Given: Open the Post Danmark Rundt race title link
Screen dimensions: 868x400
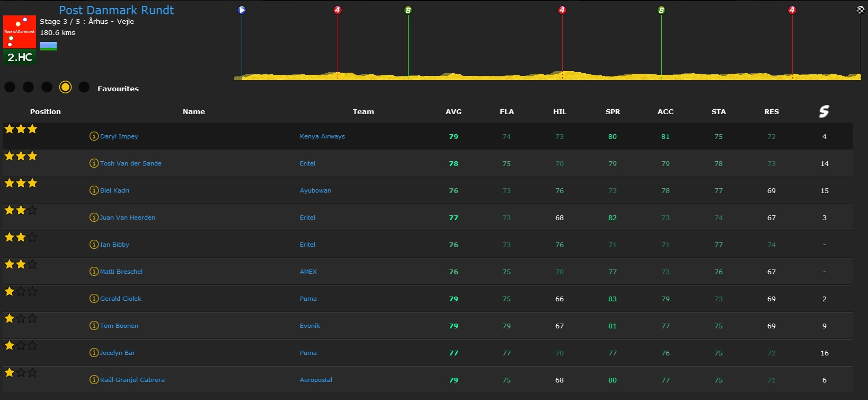Looking at the screenshot, I should (116, 10).
